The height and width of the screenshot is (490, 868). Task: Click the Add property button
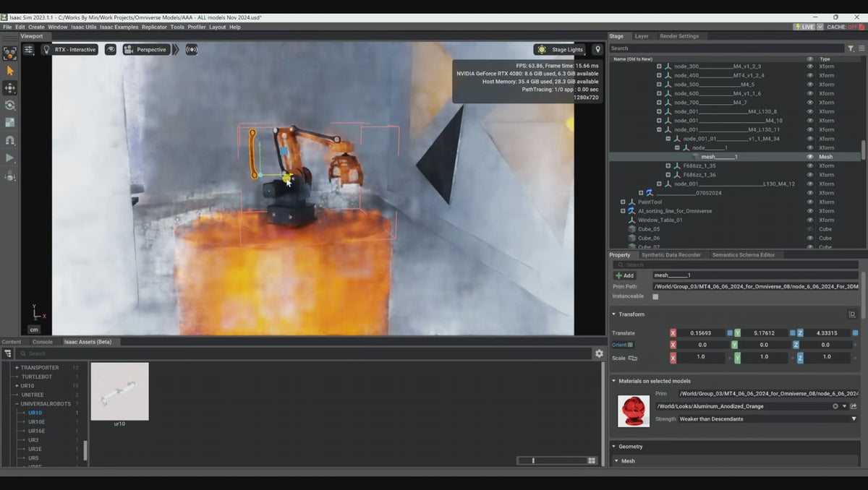pos(624,275)
